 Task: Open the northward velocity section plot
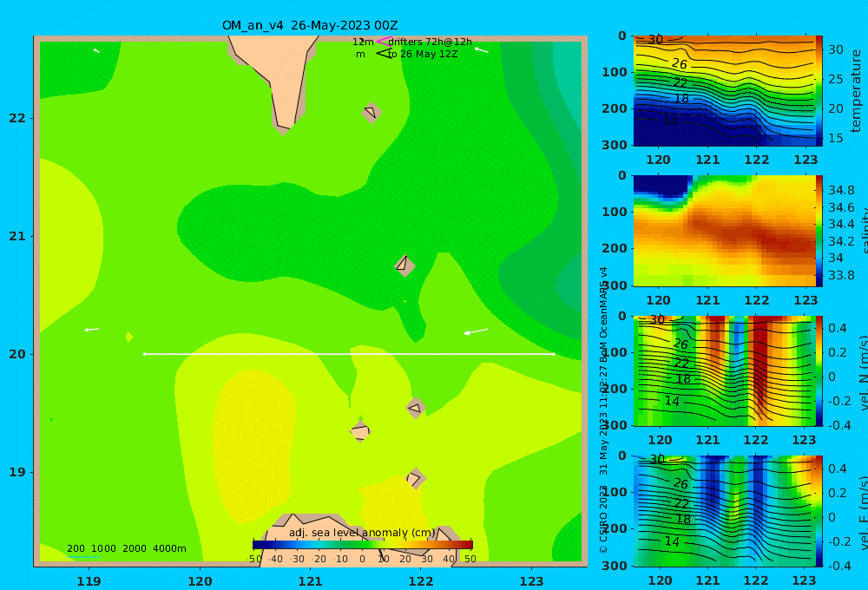(724, 370)
